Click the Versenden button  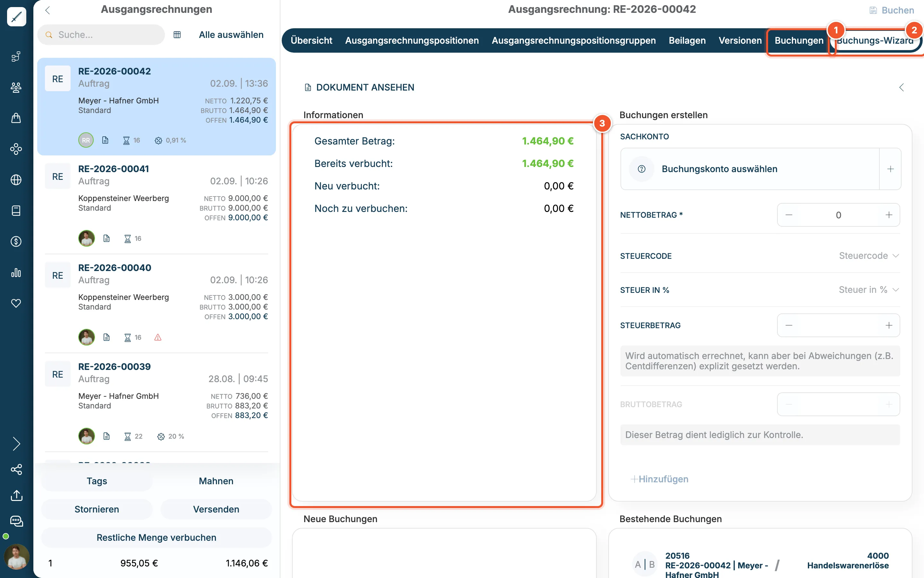[x=216, y=509]
